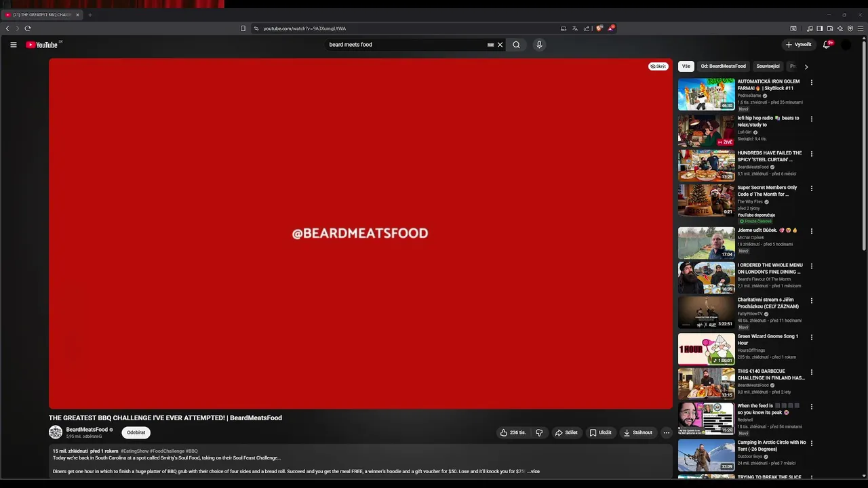Click the #FoodChallenge hashtag
Viewport: 868px width, 488px height.
[167, 451]
